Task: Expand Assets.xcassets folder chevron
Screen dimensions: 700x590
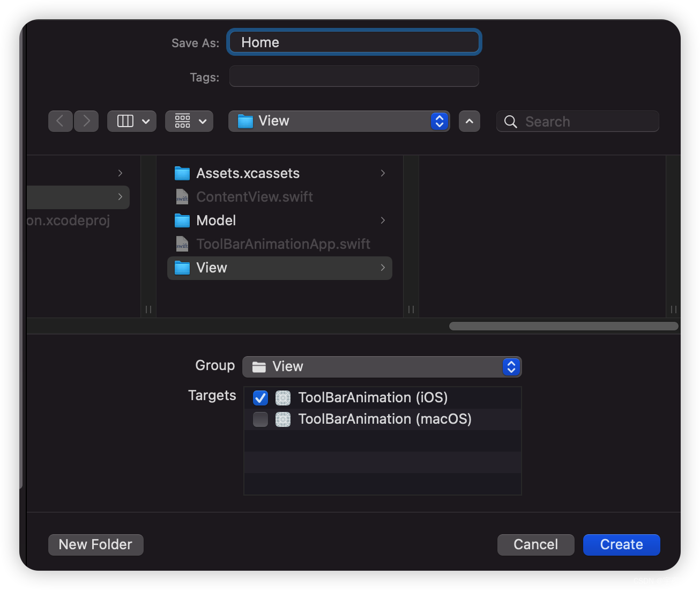Action: pos(383,173)
